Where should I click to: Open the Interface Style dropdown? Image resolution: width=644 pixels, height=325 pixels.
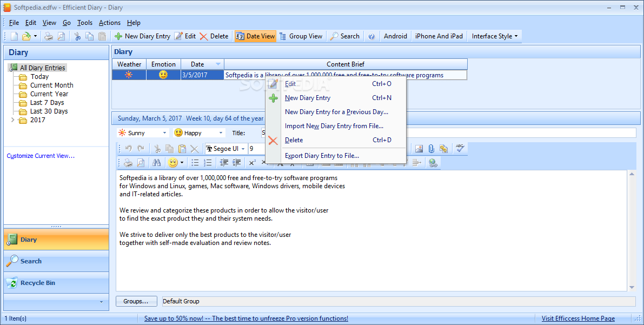(495, 36)
